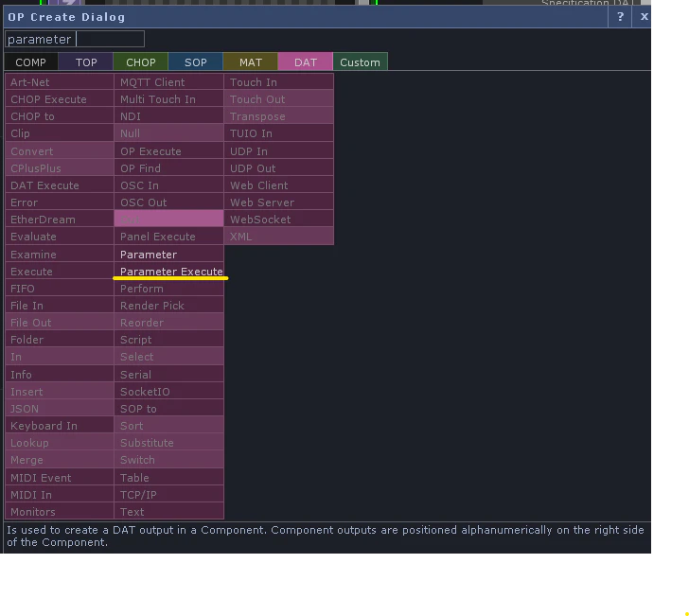Choose the Info DAT
689x616 pixels.
[x=60, y=375]
